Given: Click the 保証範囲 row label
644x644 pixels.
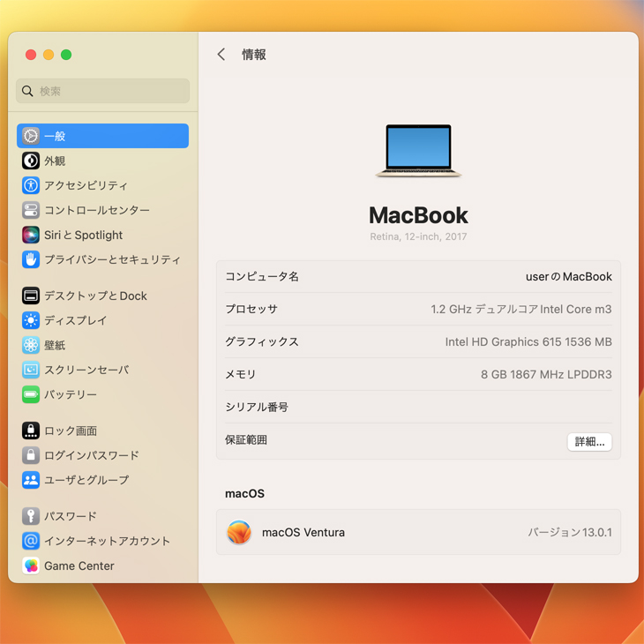Looking at the screenshot, I should click(246, 440).
